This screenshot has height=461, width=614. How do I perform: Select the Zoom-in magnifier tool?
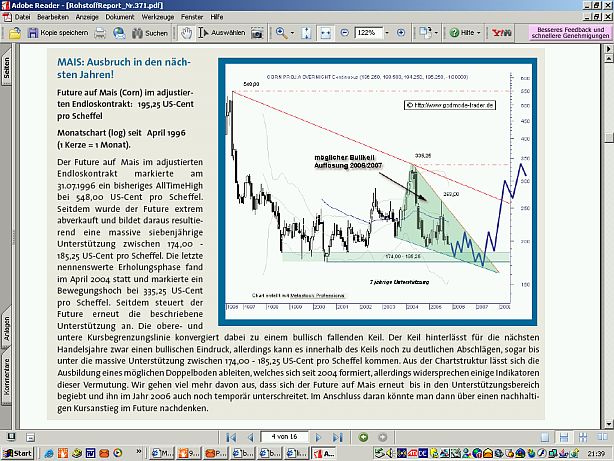click(281, 33)
